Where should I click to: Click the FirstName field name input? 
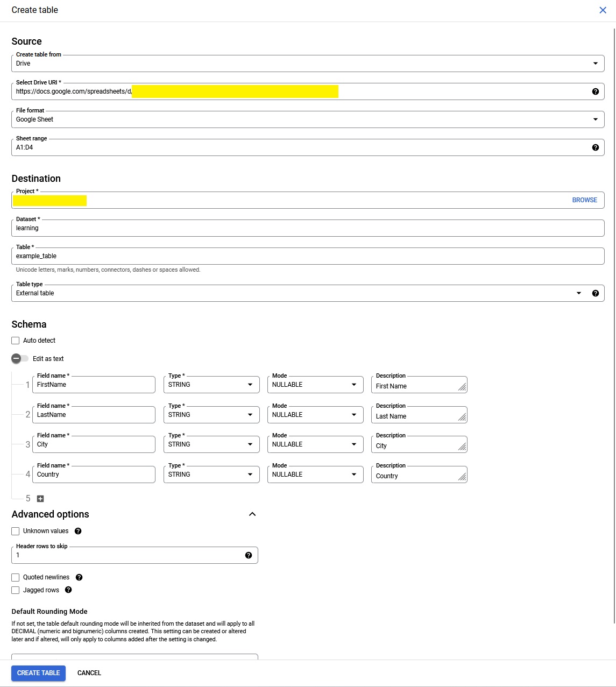click(x=94, y=385)
